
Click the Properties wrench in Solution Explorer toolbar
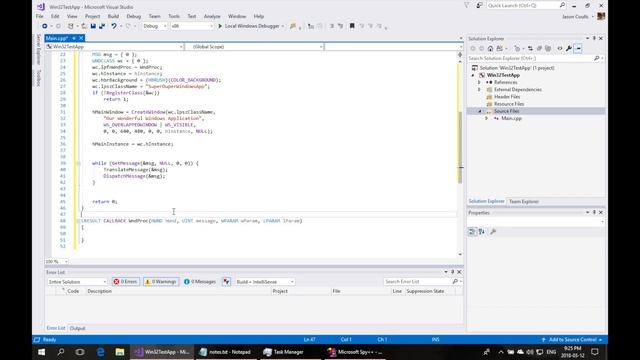coord(569,49)
